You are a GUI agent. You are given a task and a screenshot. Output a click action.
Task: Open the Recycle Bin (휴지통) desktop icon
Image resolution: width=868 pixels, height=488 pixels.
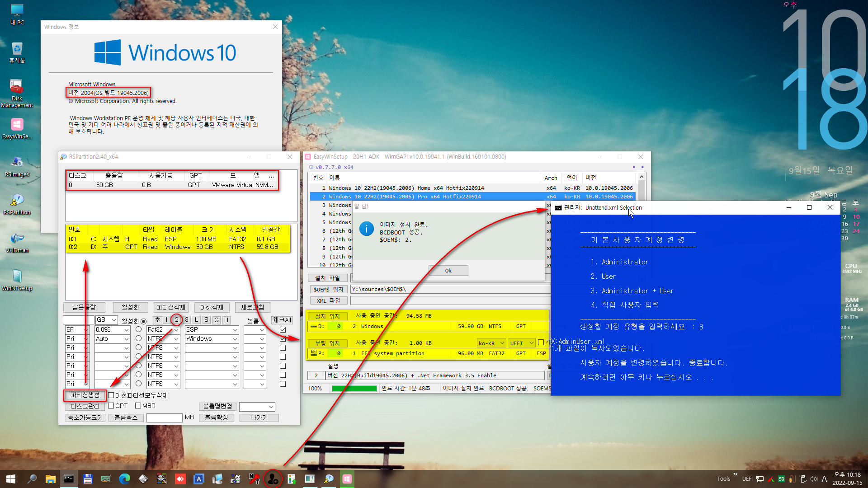click(17, 52)
